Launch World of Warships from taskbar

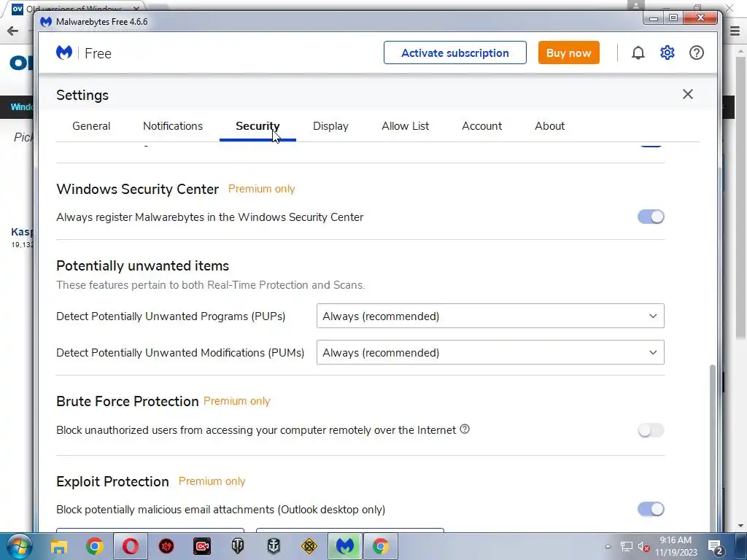(273, 546)
